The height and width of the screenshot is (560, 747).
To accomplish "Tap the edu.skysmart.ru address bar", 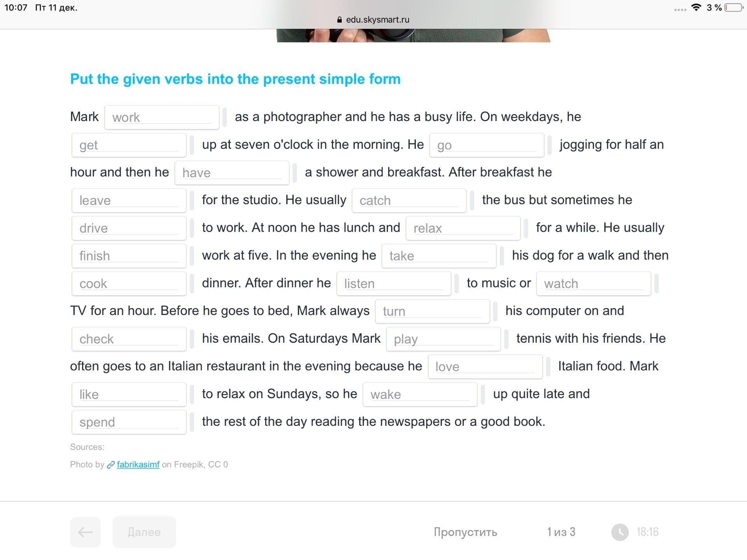I will pyautogui.click(x=373, y=20).
